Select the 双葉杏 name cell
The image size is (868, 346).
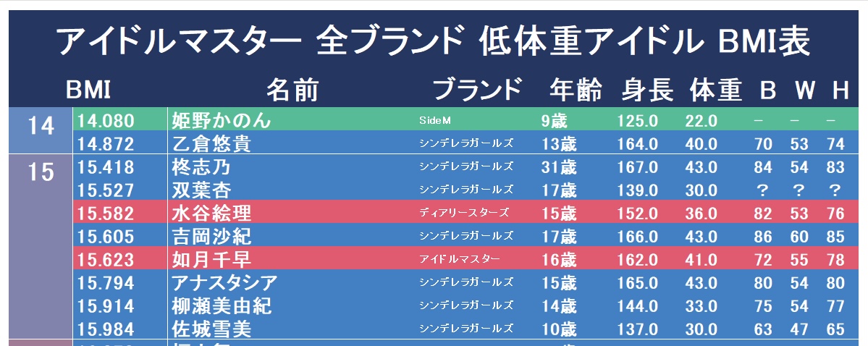201,190
